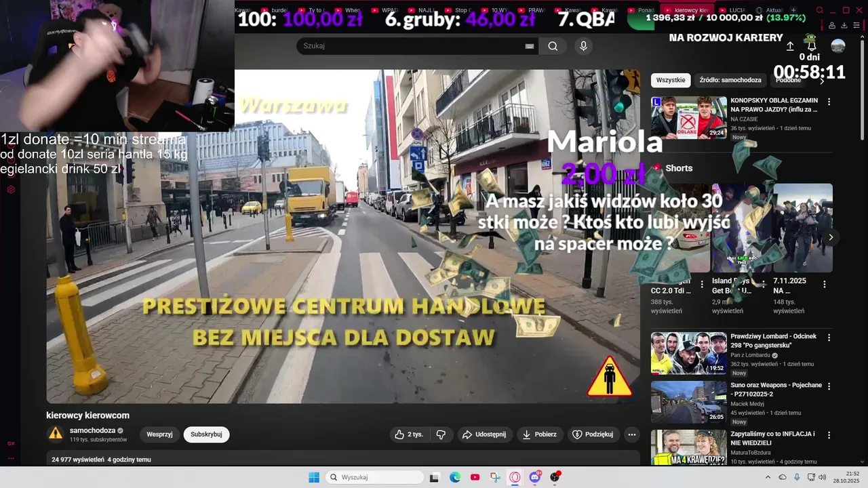
Task: Open new browser tab with plus
Action: pos(793,10)
